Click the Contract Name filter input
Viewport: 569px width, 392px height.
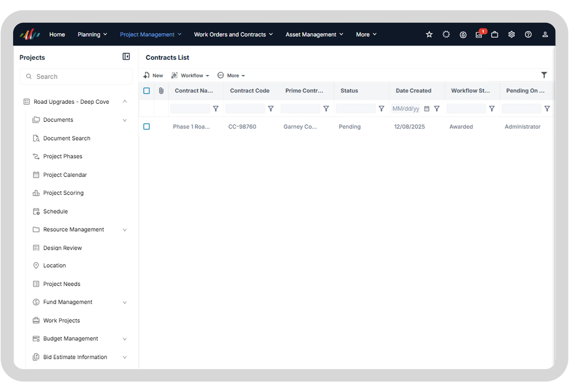[x=190, y=109]
